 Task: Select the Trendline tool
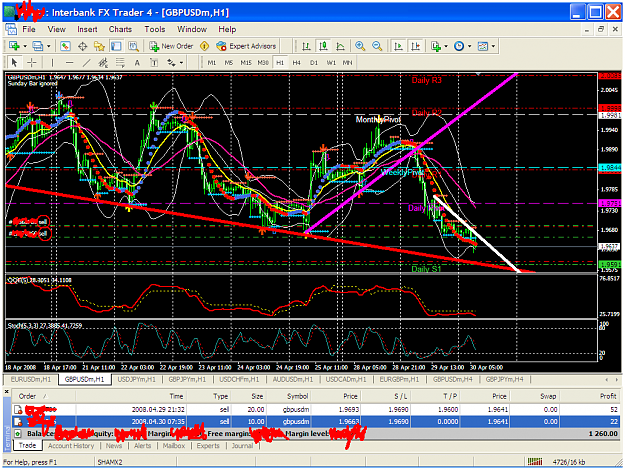[86, 63]
